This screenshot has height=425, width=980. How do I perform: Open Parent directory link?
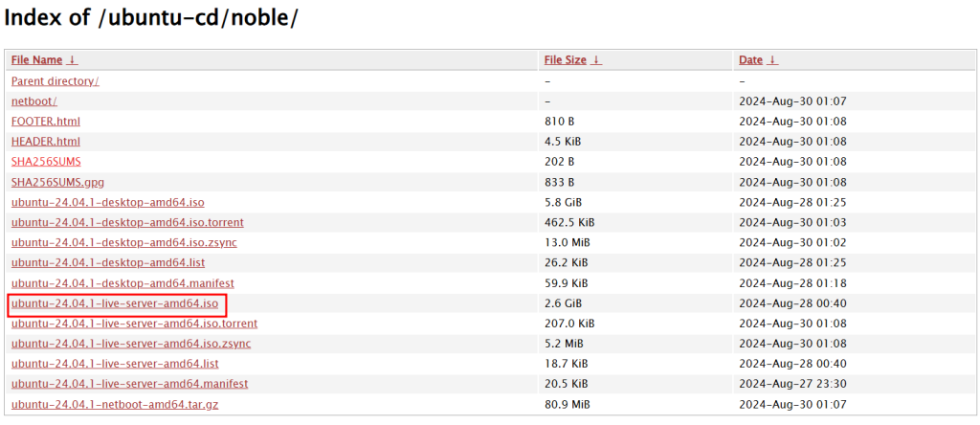[x=55, y=80]
